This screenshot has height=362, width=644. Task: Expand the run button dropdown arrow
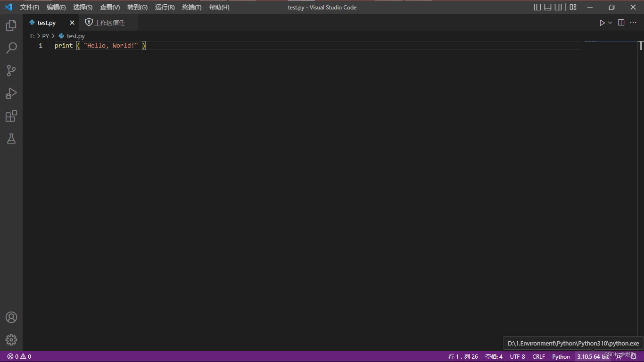[x=610, y=23]
